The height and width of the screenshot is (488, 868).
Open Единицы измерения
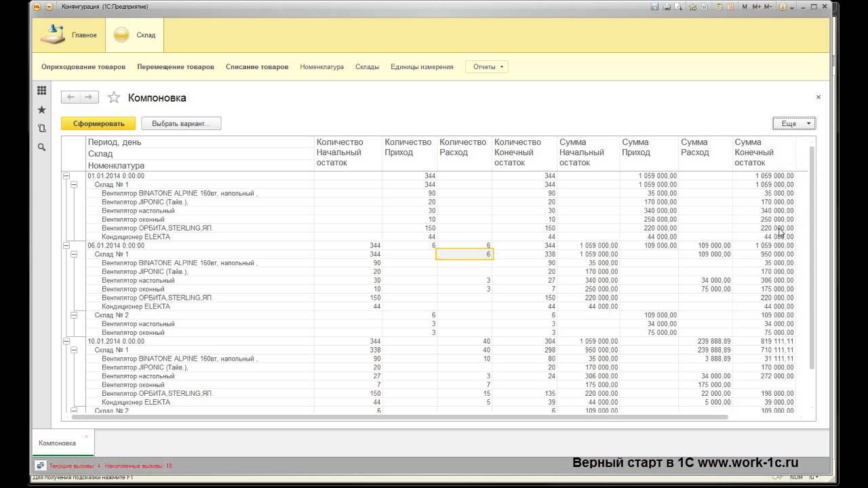pos(422,67)
